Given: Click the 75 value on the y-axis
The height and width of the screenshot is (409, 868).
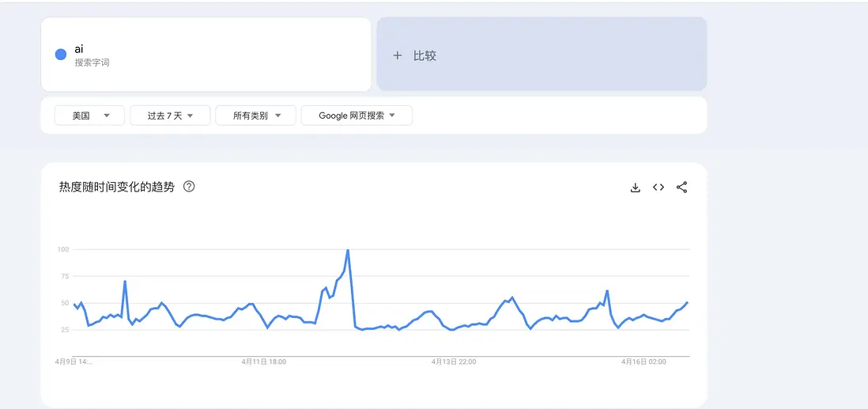Looking at the screenshot, I should pyautogui.click(x=65, y=276).
